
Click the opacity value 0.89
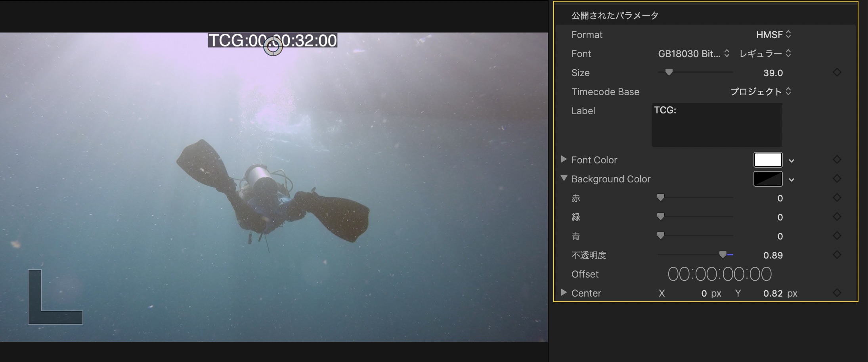coord(773,255)
